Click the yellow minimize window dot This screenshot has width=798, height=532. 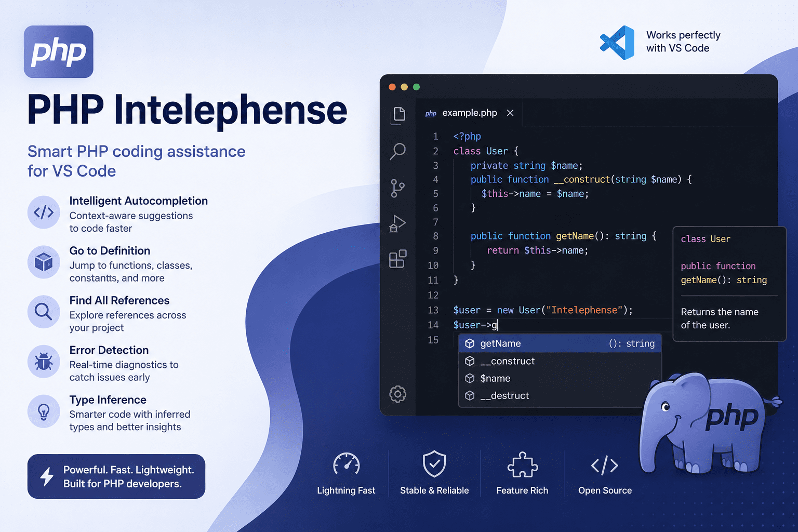[x=404, y=87]
